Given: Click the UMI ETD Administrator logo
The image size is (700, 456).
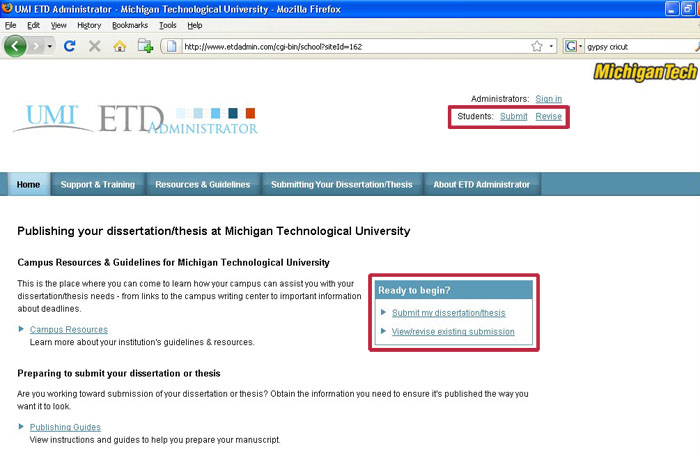Looking at the screenshot, I should (136, 118).
